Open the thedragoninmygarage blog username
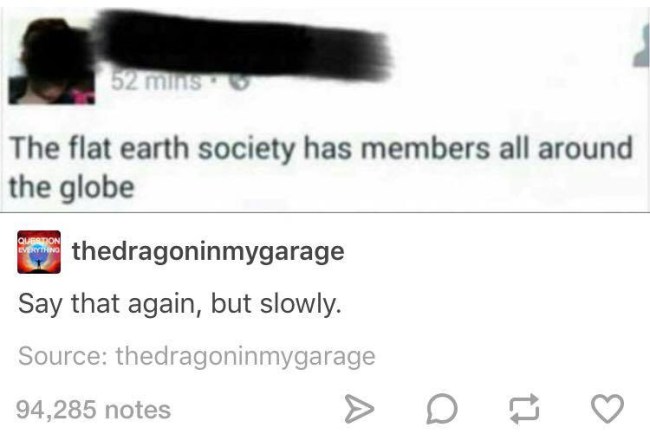 [x=208, y=252]
